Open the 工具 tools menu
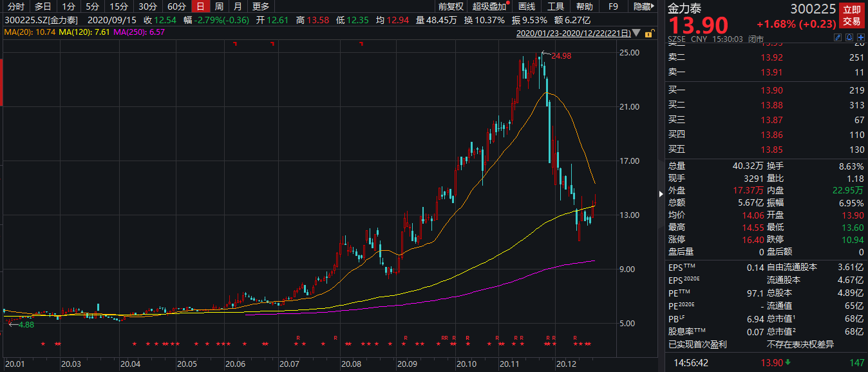 (x=556, y=6)
